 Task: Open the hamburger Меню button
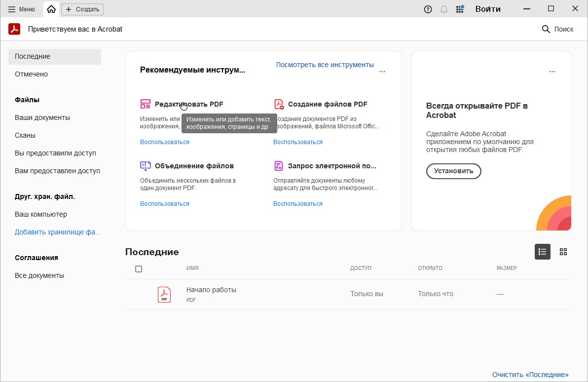[x=21, y=9]
